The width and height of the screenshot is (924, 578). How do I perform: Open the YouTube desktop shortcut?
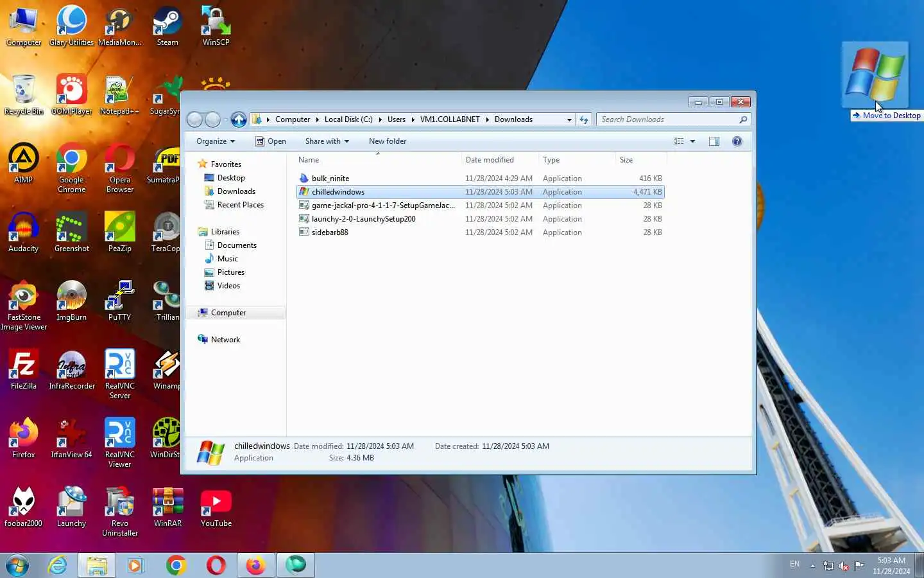click(216, 507)
